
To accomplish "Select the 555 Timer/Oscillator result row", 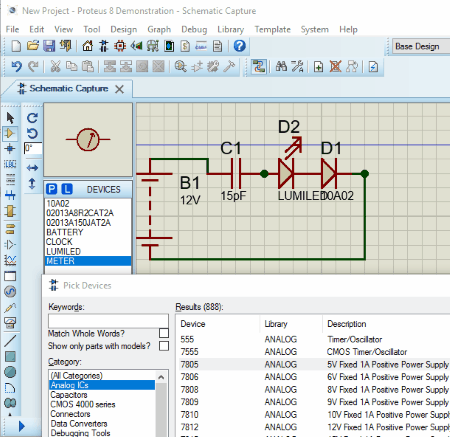I will 314,339.
